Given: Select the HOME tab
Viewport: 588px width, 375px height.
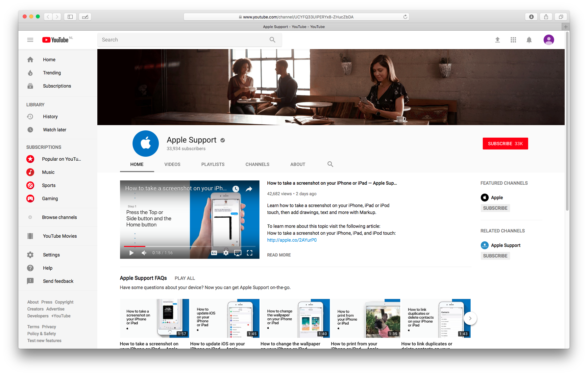Looking at the screenshot, I should tap(137, 164).
